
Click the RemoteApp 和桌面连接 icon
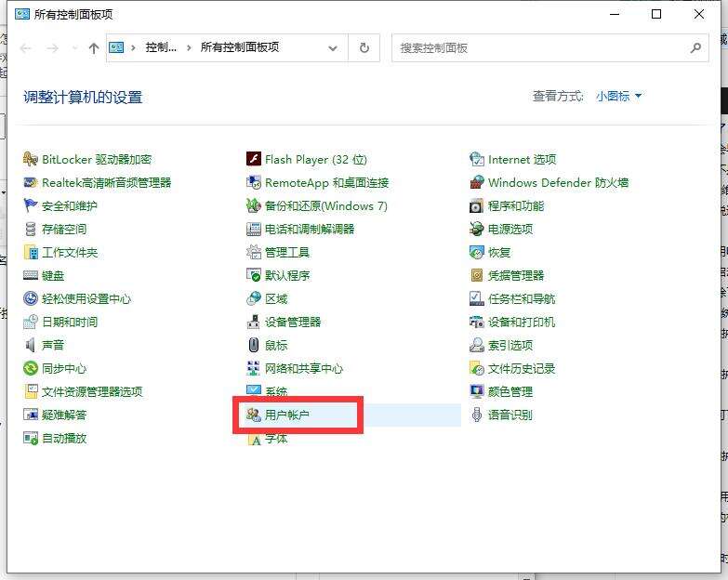tap(254, 182)
